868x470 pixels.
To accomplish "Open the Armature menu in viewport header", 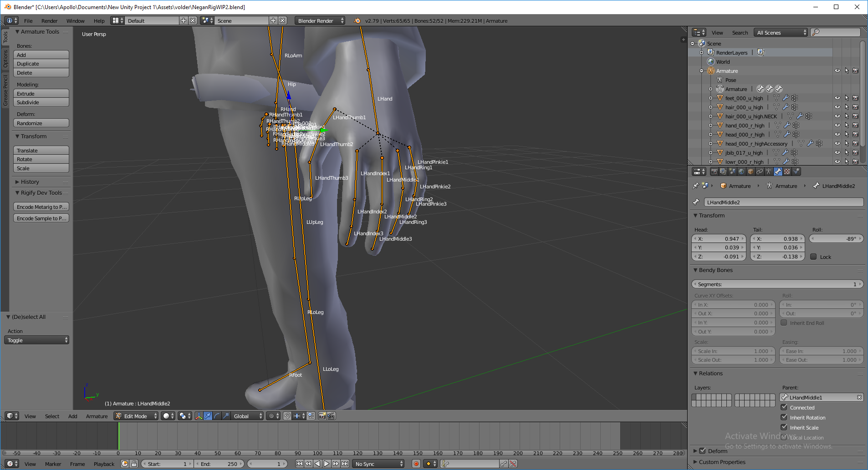I will [97, 416].
